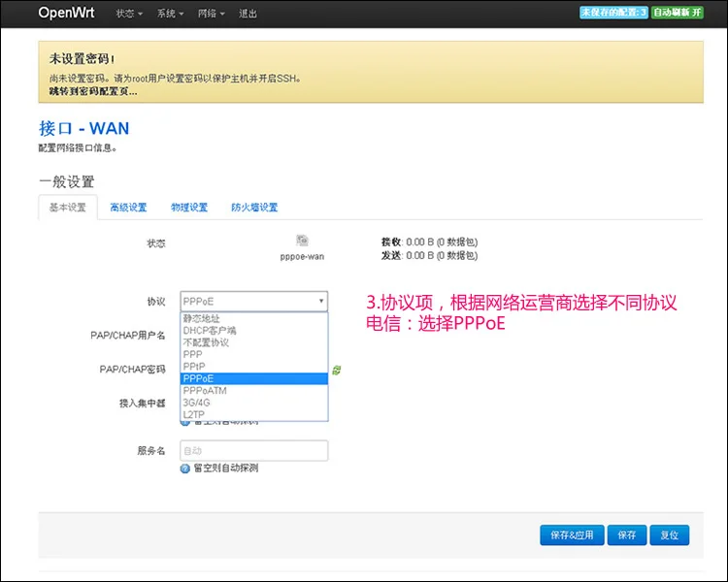This screenshot has width=728, height=582.
Task: Click help icon beside 留空则自动探测
Action: [185, 469]
